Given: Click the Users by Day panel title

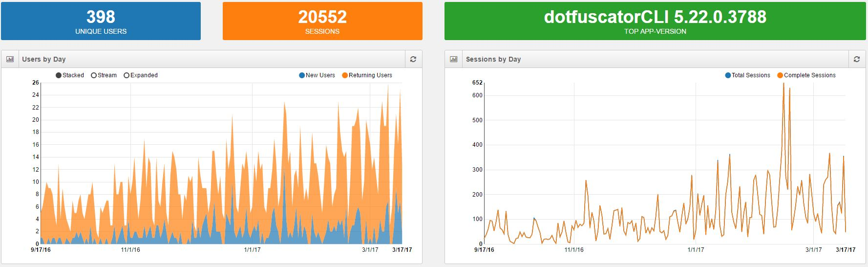Looking at the screenshot, I should tap(44, 59).
